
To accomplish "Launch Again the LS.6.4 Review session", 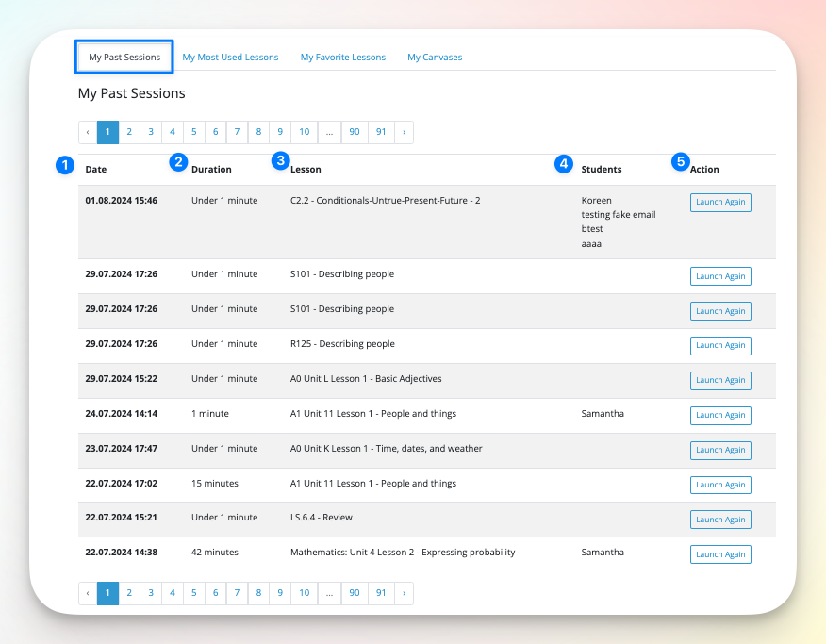I will (720, 520).
